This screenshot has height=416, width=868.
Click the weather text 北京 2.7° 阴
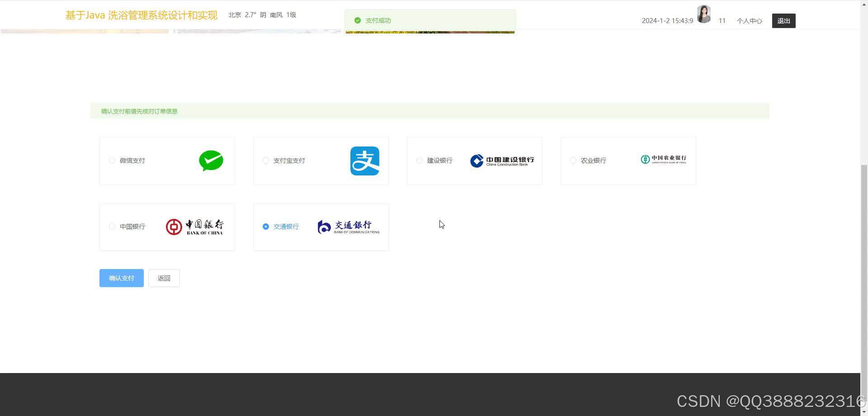247,15
